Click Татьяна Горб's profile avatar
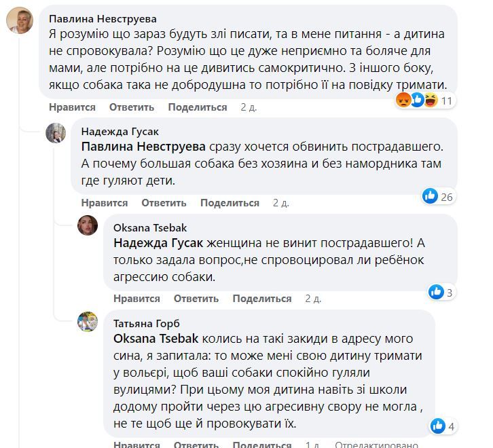This screenshot has height=448, width=493. coord(88,322)
